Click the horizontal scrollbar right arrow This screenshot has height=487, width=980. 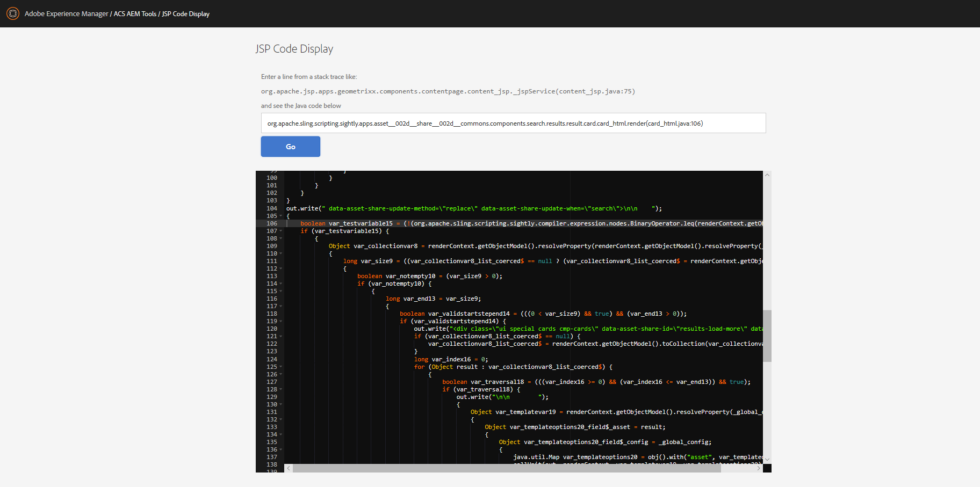759,468
